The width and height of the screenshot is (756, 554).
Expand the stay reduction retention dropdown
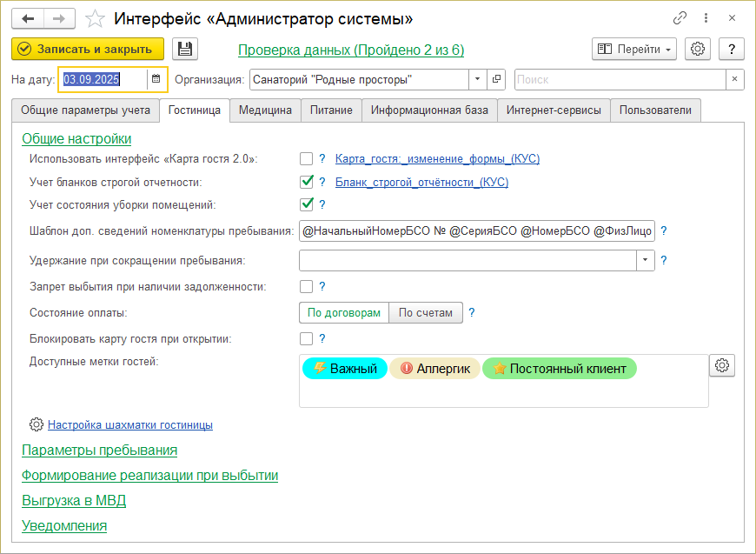645,260
